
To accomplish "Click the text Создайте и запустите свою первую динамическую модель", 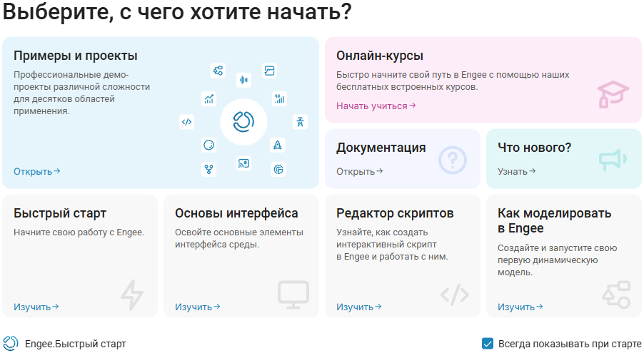I will coord(558,260).
